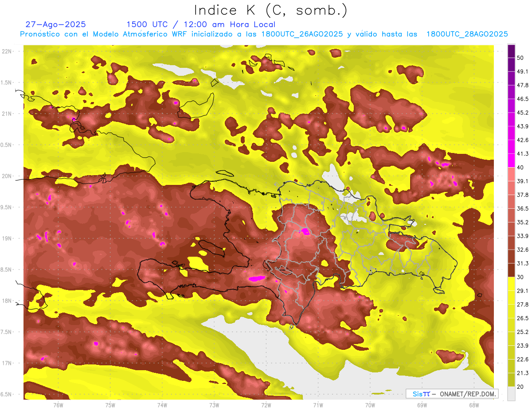The image size is (532, 411).
Task: Click the colorbar value '20'
Action: (x=520, y=387)
